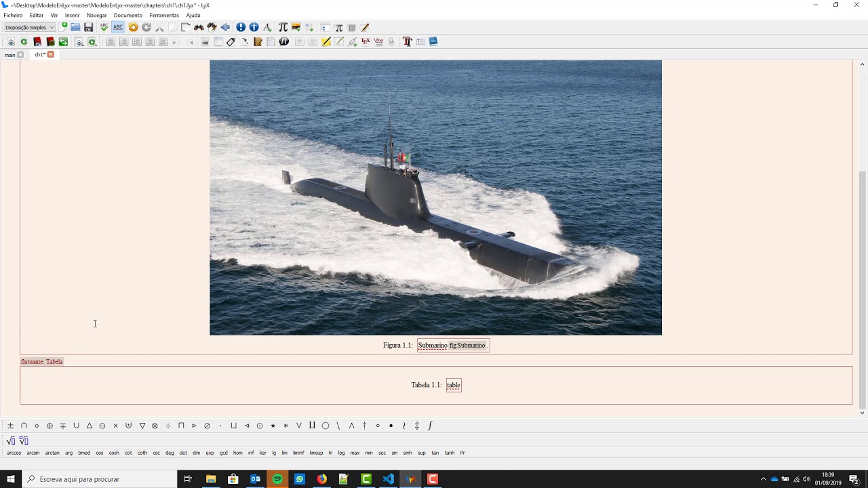Insert math with the pi icon
The image size is (868, 488).
coord(283,27)
